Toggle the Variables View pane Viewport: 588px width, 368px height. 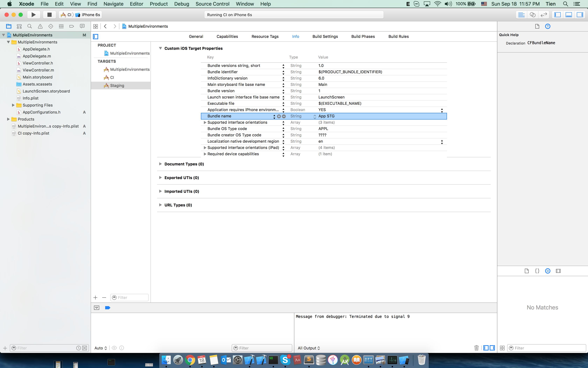coord(486,348)
